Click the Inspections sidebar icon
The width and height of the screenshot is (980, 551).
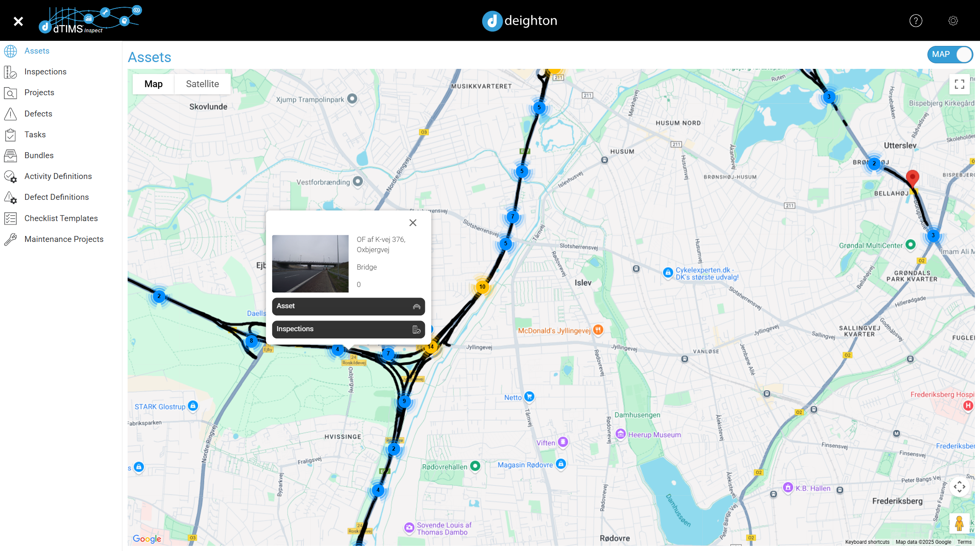10,72
